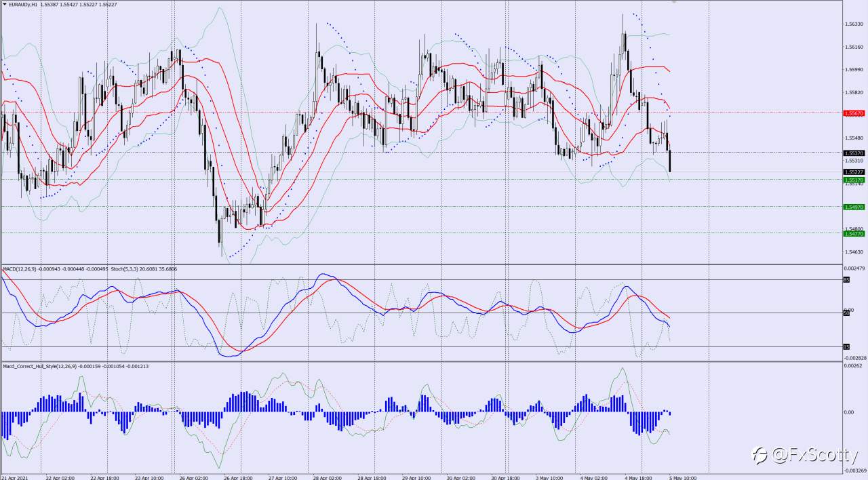Click the 5 May 10:00 time label
Screen dimensions: 868x480
[x=682, y=477]
